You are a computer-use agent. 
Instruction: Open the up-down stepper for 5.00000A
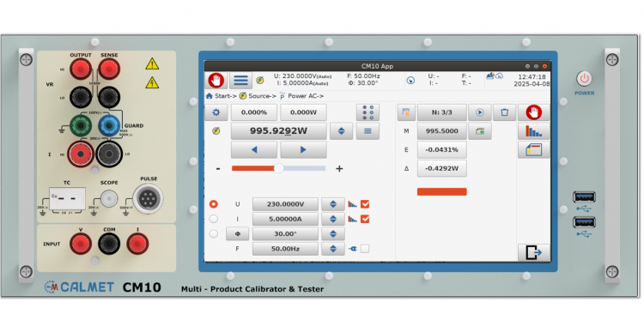click(x=333, y=220)
